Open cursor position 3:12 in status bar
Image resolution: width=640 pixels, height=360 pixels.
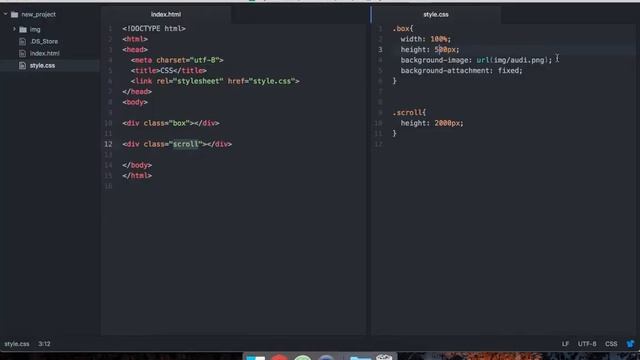point(44,344)
